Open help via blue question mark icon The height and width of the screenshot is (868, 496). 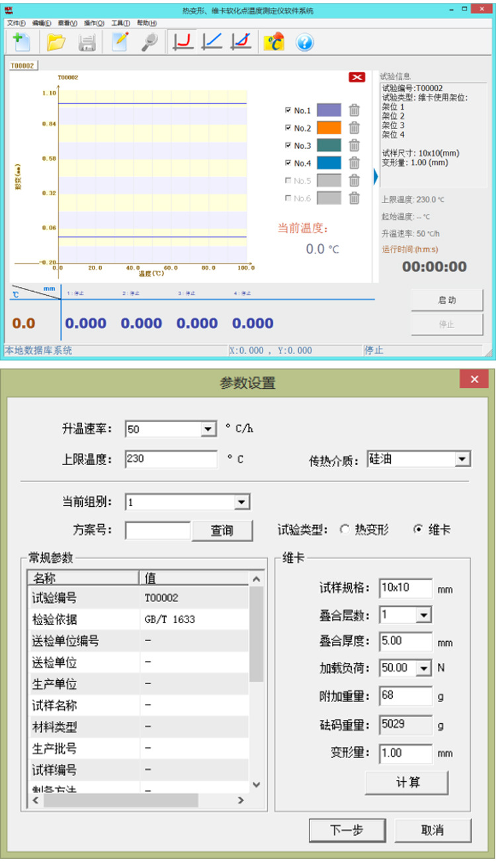tap(305, 42)
